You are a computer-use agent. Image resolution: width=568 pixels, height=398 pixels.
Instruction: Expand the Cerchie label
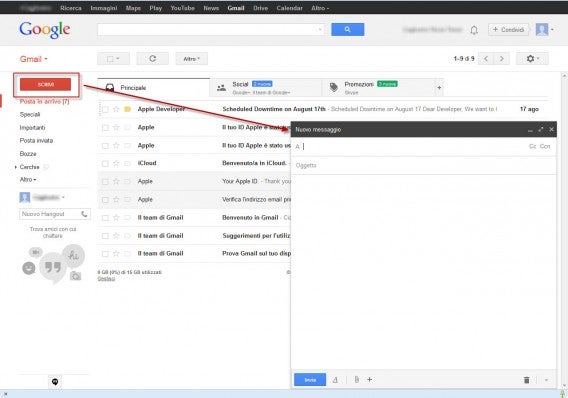point(16,167)
